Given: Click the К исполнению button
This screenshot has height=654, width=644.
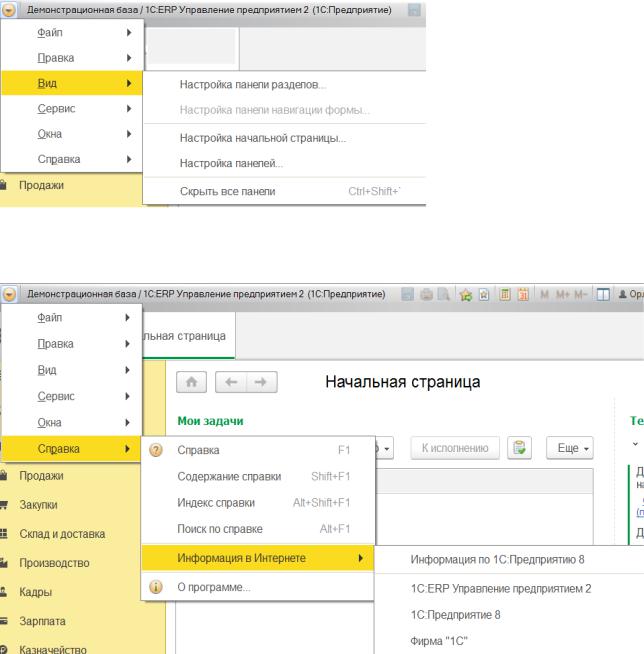Looking at the screenshot, I should pos(455,448).
